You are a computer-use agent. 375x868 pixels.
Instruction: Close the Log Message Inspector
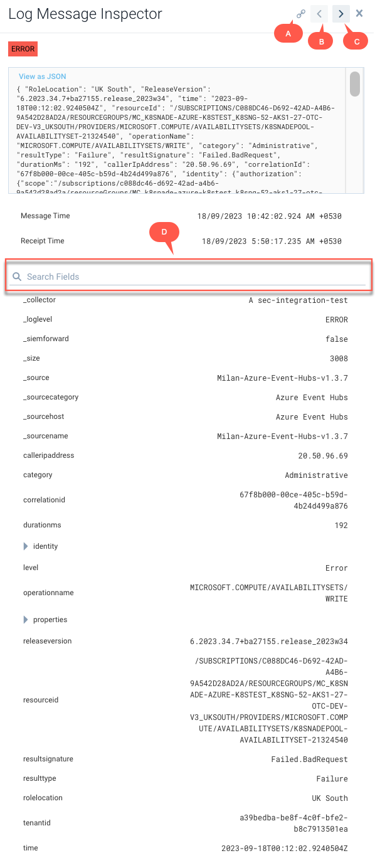click(x=359, y=13)
